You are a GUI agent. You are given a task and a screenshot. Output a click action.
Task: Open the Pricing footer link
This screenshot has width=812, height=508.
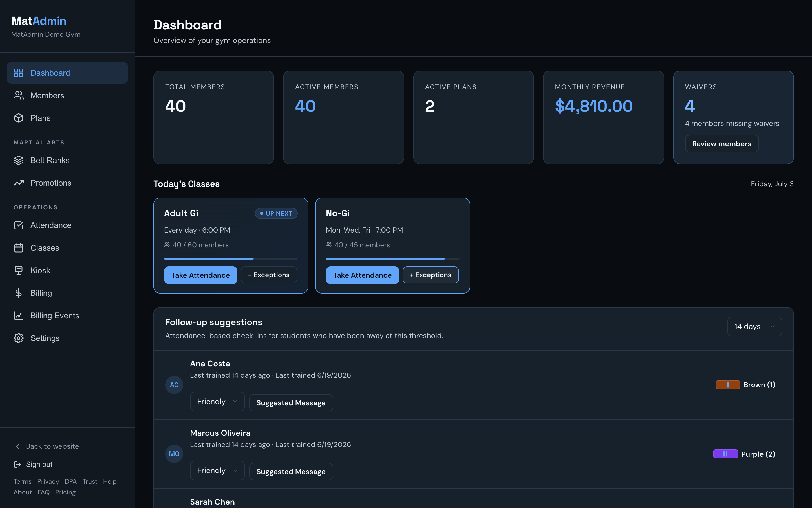65,492
